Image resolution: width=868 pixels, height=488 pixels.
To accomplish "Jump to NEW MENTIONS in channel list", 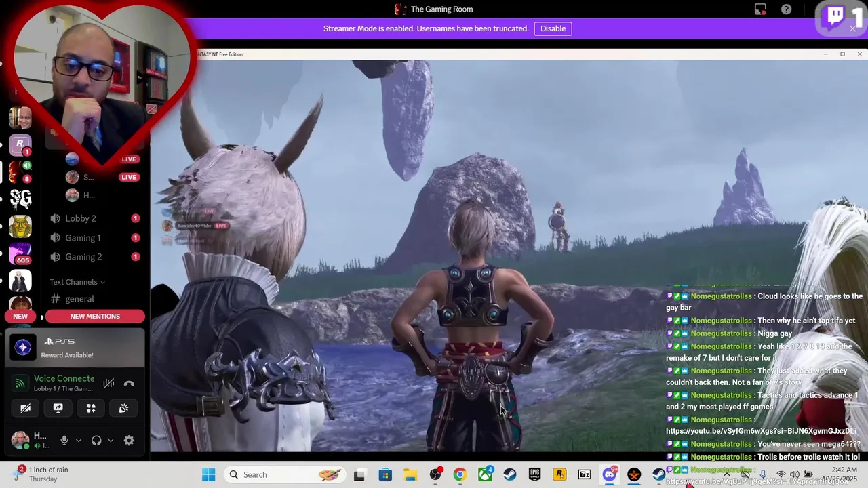I will click(x=95, y=317).
